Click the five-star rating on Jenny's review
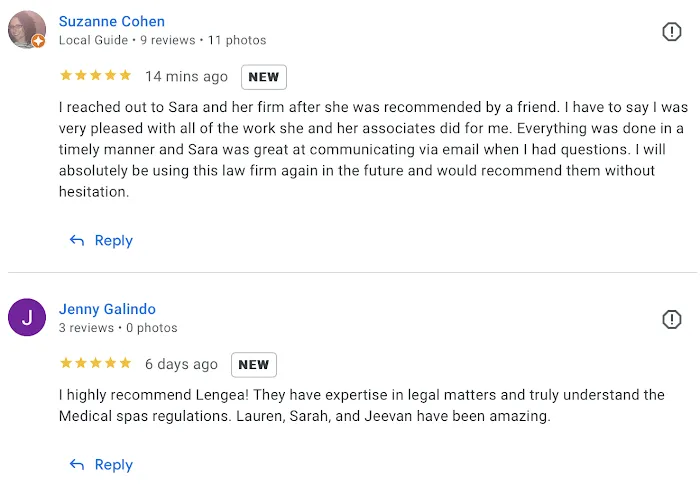 (95, 364)
